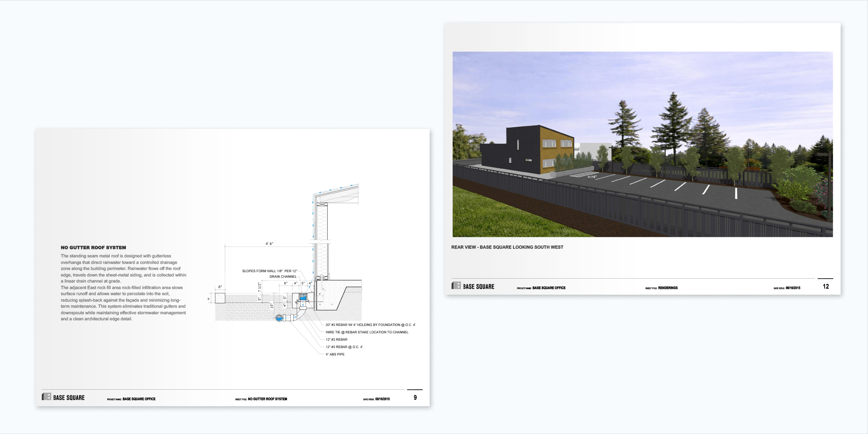Click the "4' 6"" dimension label
This screenshot has height=434, width=868.
tap(270, 244)
